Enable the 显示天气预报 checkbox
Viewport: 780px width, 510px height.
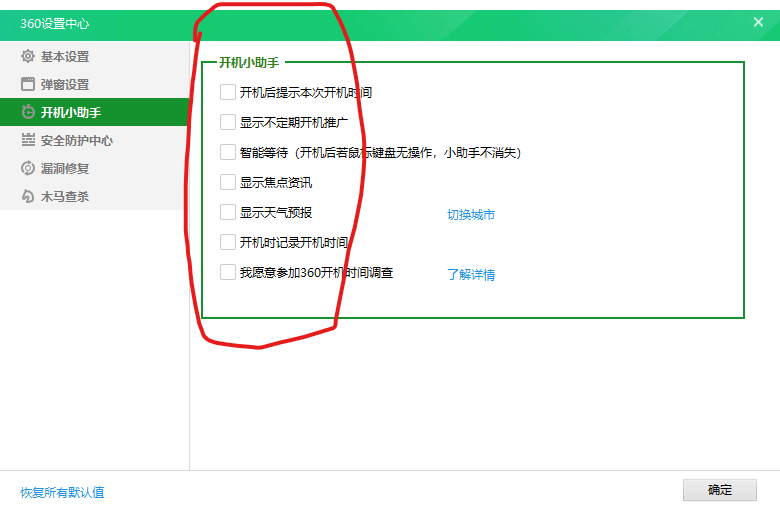[x=228, y=212]
